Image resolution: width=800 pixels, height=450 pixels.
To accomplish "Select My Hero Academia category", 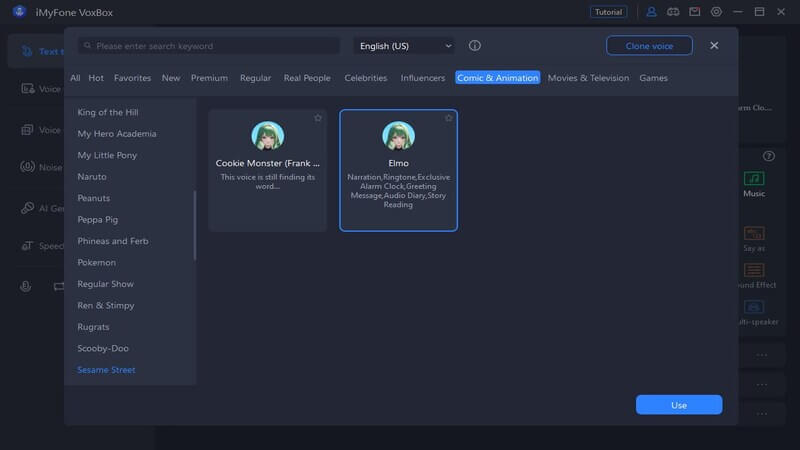I will [x=117, y=134].
